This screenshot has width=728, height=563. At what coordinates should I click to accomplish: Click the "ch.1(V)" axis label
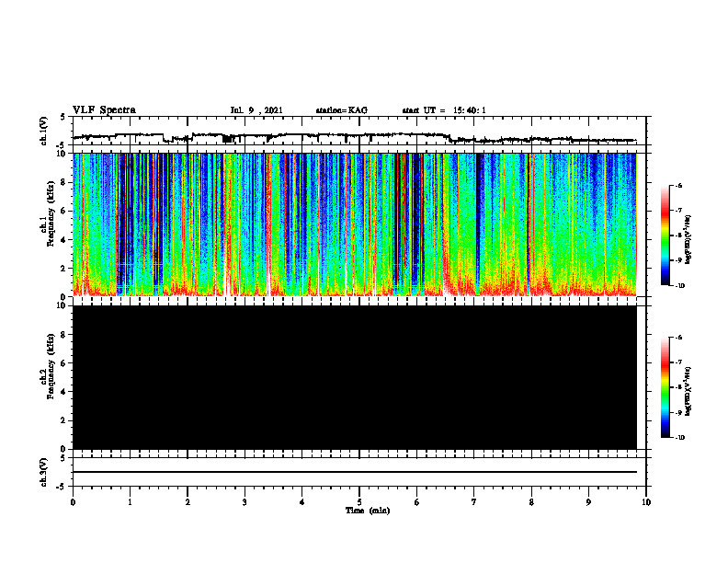44,131
